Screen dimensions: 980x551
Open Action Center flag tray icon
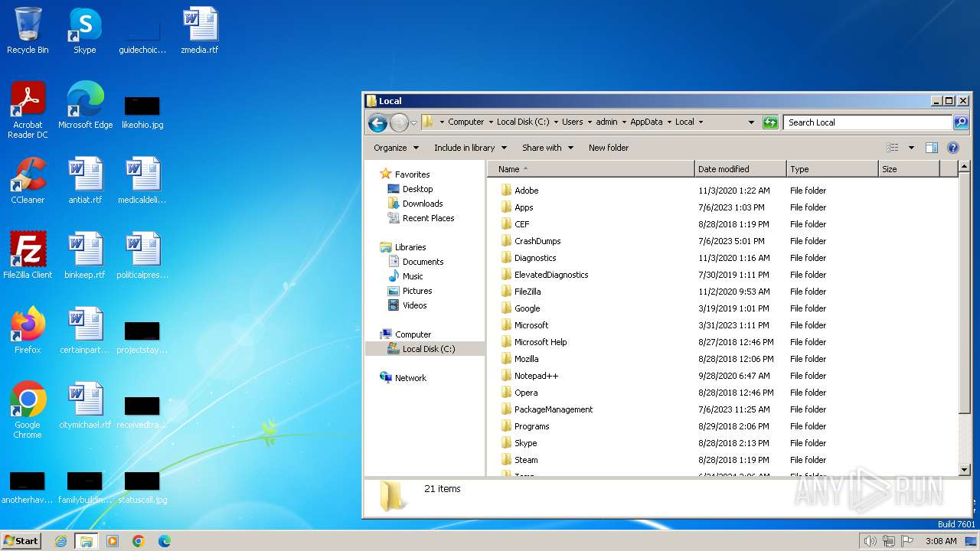coord(907,541)
